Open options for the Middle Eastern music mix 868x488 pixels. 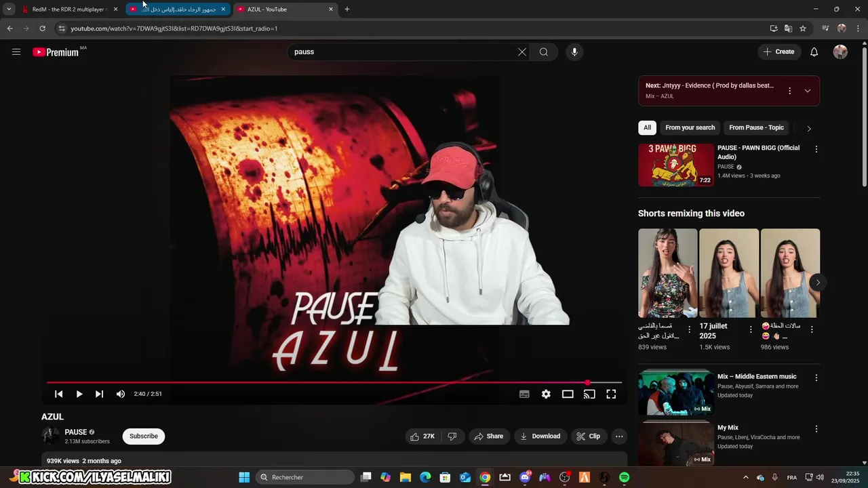coord(816,378)
